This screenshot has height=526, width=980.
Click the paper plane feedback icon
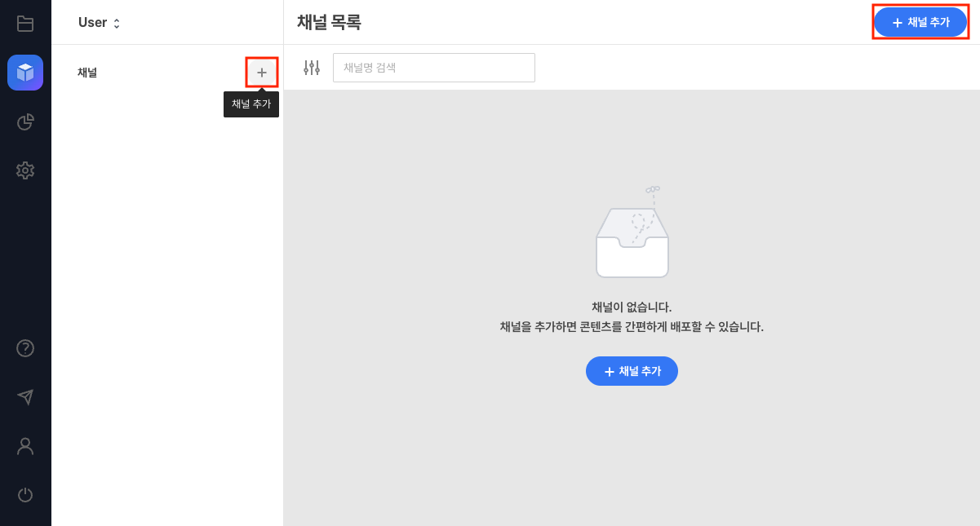[x=24, y=397]
